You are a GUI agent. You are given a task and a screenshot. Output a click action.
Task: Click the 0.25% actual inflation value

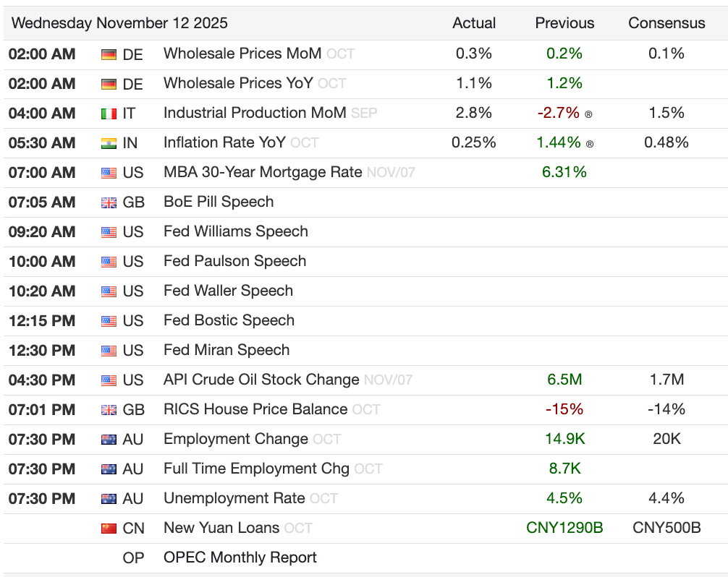pos(473,143)
